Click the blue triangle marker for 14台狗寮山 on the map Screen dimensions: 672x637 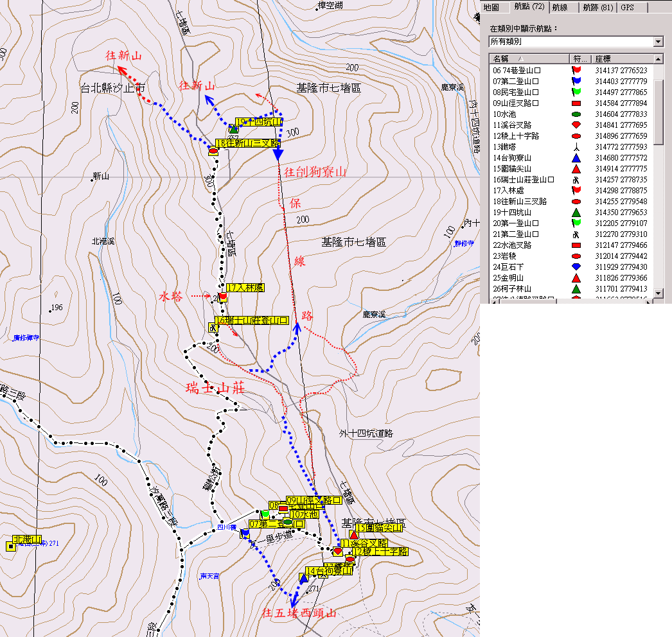click(x=303, y=578)
